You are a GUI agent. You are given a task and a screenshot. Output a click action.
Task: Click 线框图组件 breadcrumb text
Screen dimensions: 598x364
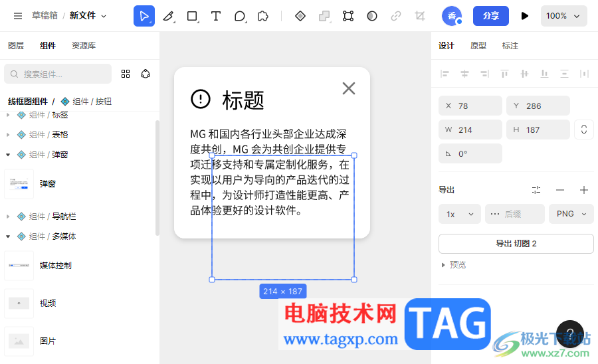click(x=28, y=102)
